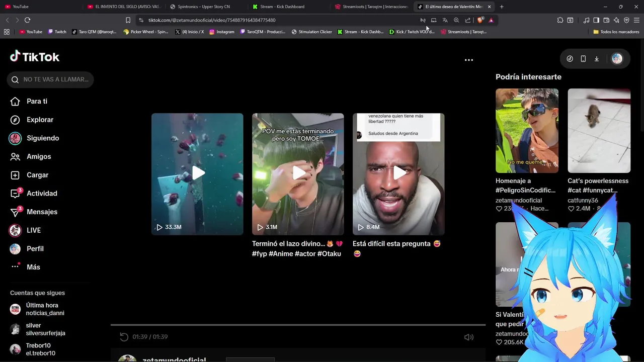Switch to Spintronics – Upper Story CN tab
644x362 pixels.
pos(206,7)
